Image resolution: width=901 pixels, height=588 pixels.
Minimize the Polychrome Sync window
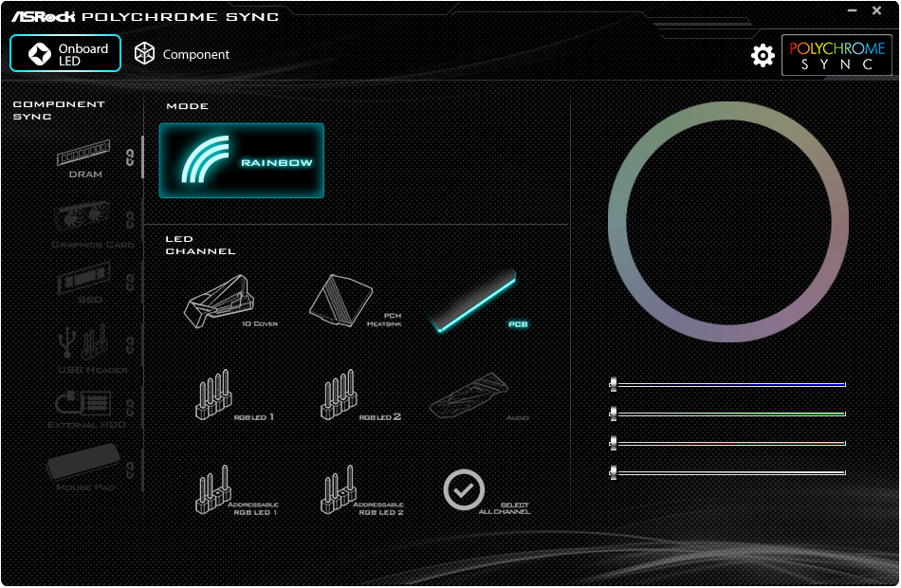853,10
